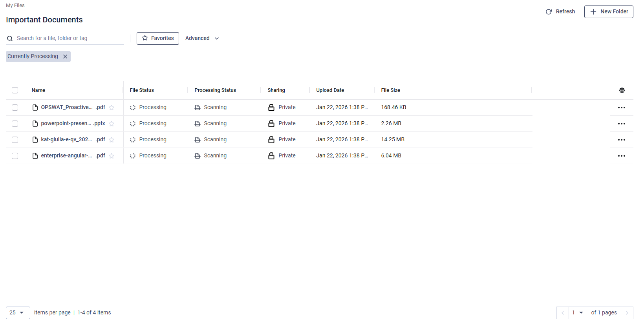Sort by the File Size column header
Viewport: 644px width, 325px height.
click(390, 90)
